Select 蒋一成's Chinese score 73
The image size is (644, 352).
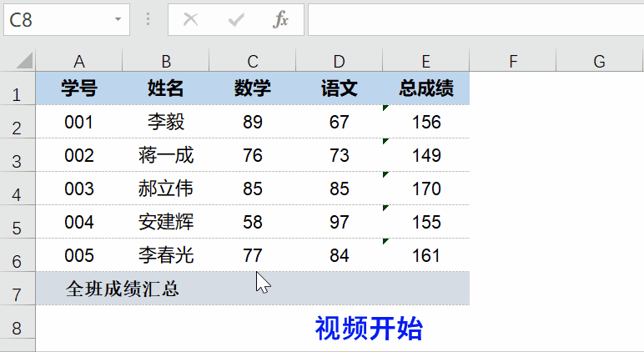coord(340,155)
